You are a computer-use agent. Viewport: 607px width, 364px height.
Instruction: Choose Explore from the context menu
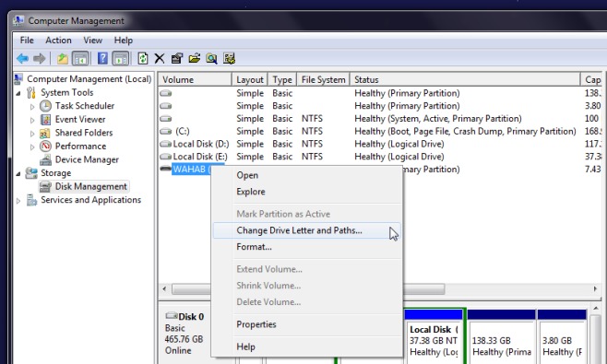(x=306, y=192)
